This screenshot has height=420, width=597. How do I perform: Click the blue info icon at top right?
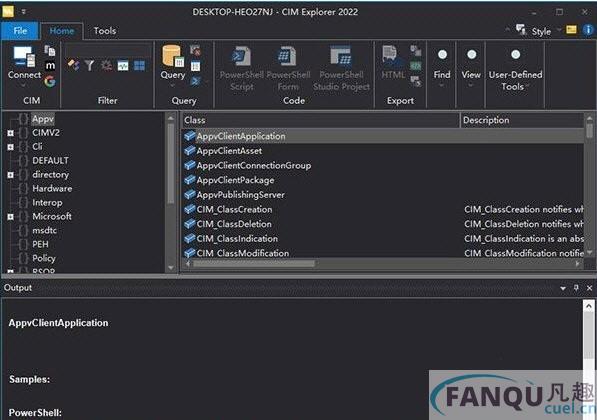[588, 30]
